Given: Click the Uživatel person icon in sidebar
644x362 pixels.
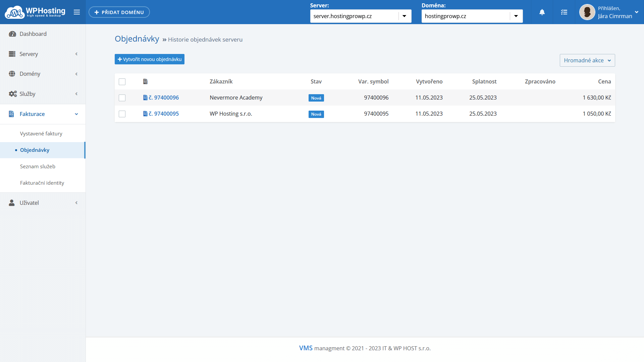Looking at the screenshot, I should [12, 203].
